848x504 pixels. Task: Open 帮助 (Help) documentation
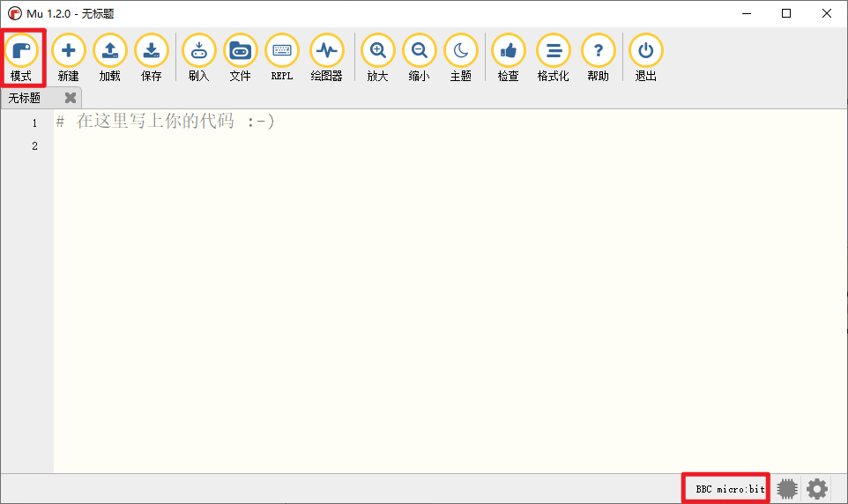[599, 51]
